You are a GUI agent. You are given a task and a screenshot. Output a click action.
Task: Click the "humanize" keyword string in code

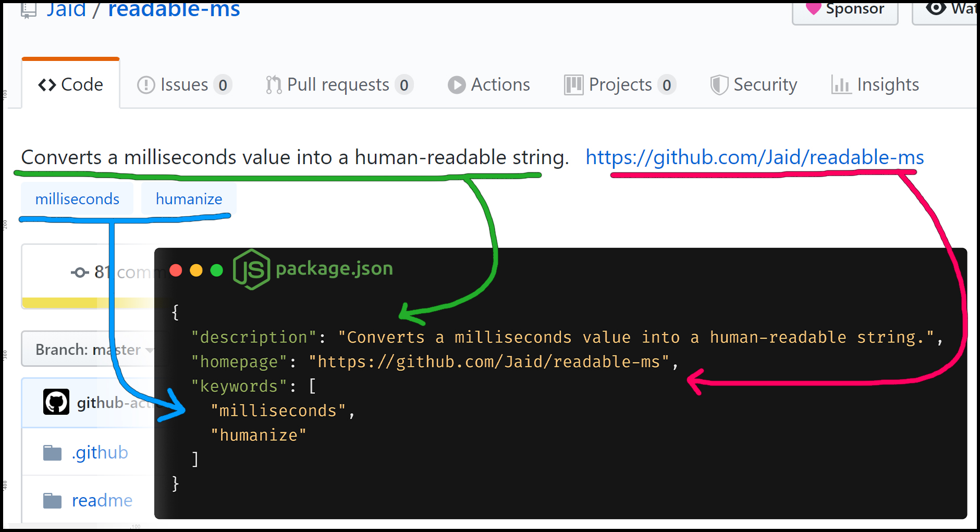pyautogui.click(x=259, y=435)
